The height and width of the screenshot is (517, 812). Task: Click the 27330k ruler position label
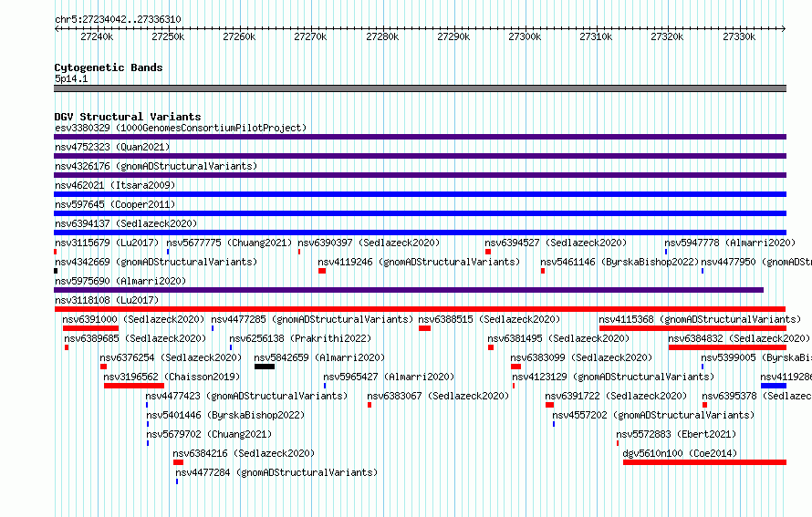tap(739, 36)
